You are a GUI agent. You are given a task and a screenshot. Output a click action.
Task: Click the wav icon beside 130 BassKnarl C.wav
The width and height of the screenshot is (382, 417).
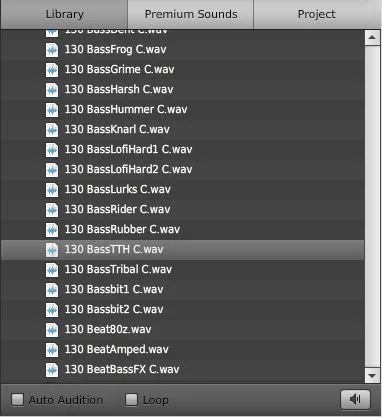click(52, 130)
